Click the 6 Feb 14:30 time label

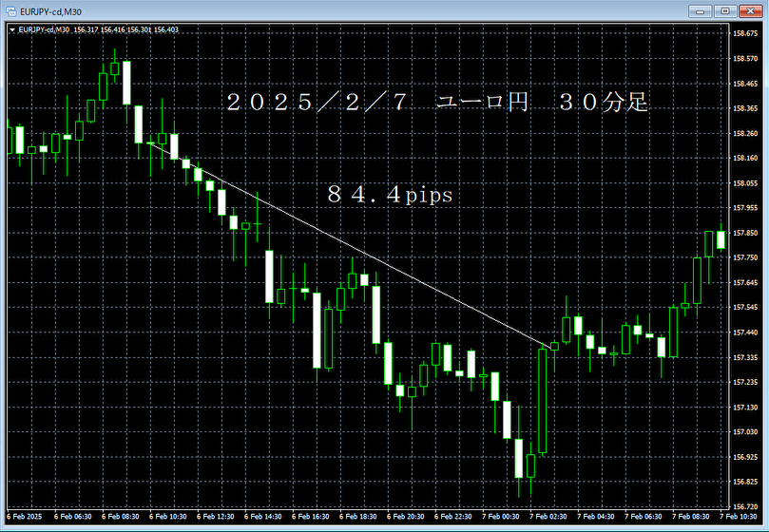(263, 516)
